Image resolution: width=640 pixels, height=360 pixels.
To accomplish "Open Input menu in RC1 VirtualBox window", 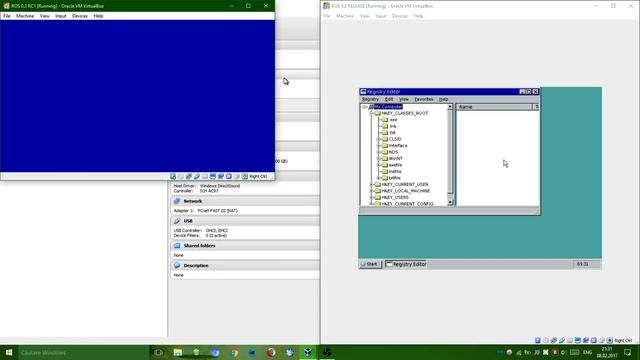I will tap(60, 16).
